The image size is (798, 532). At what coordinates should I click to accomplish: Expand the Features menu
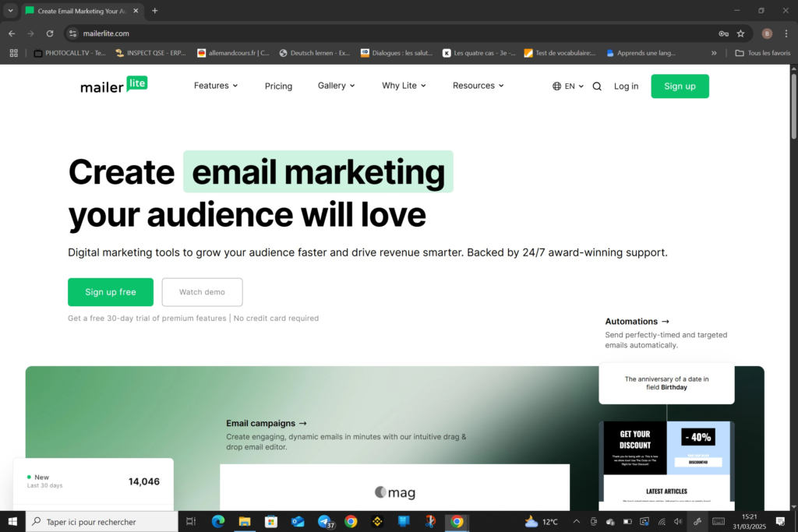tap(216, 86)
